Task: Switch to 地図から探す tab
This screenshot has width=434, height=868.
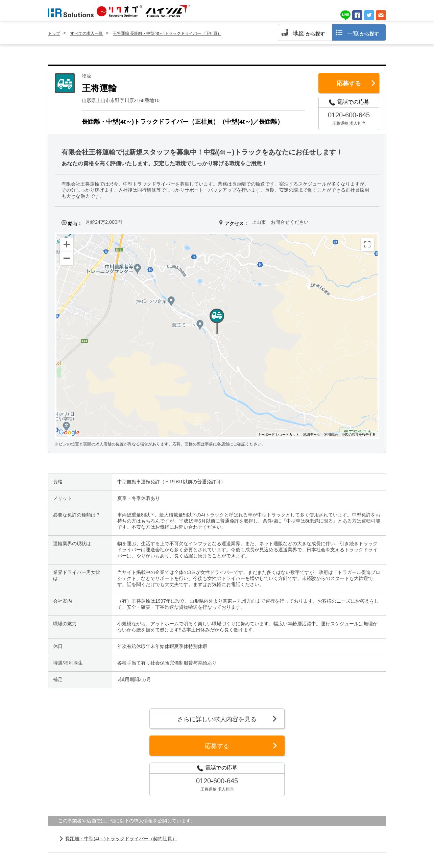Action: tap(305, 33)
